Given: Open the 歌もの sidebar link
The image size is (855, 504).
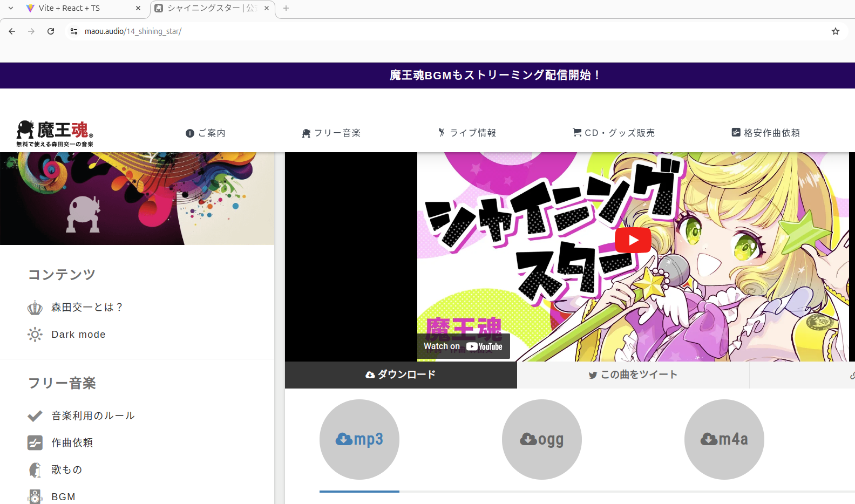Looking at the screenshot, I should (67, 469).
